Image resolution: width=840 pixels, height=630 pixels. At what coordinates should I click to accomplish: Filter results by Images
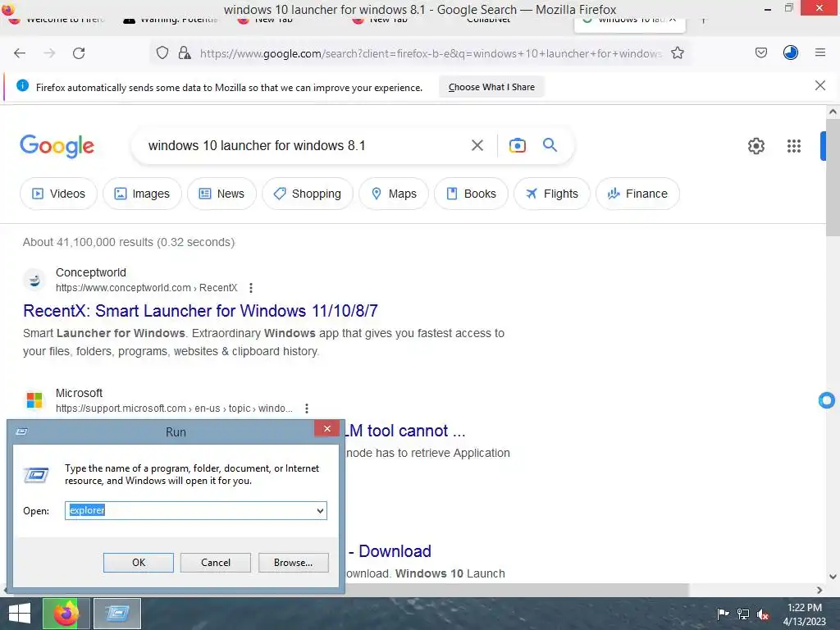coord(142,194)
